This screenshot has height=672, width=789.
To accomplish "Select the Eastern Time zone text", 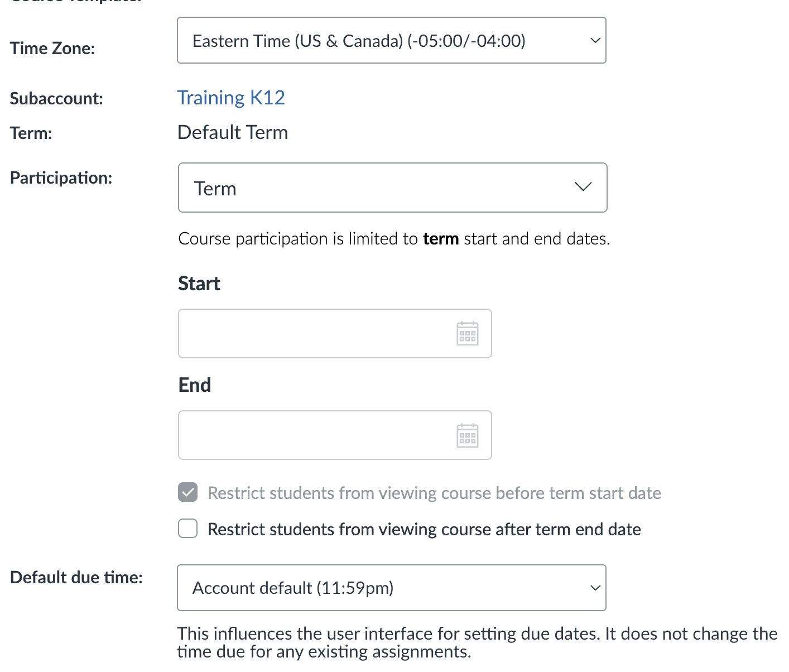I will pyautogui.click(x=359, y=41).
